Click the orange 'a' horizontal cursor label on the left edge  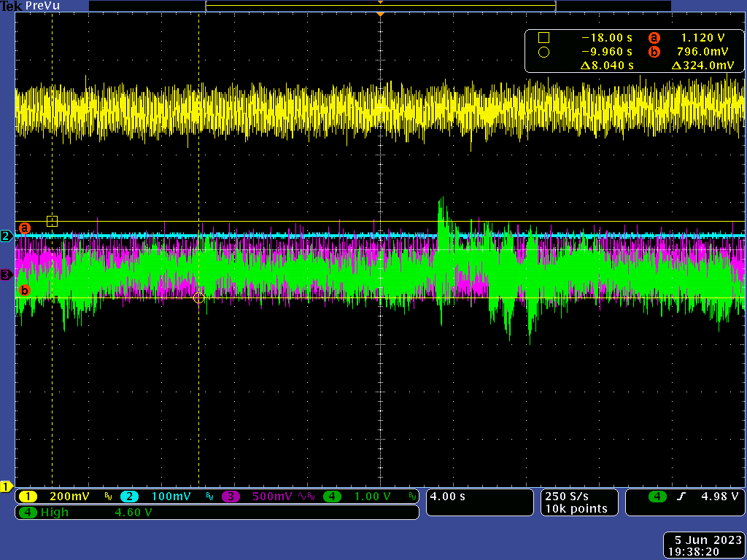(x=24, y=228)
